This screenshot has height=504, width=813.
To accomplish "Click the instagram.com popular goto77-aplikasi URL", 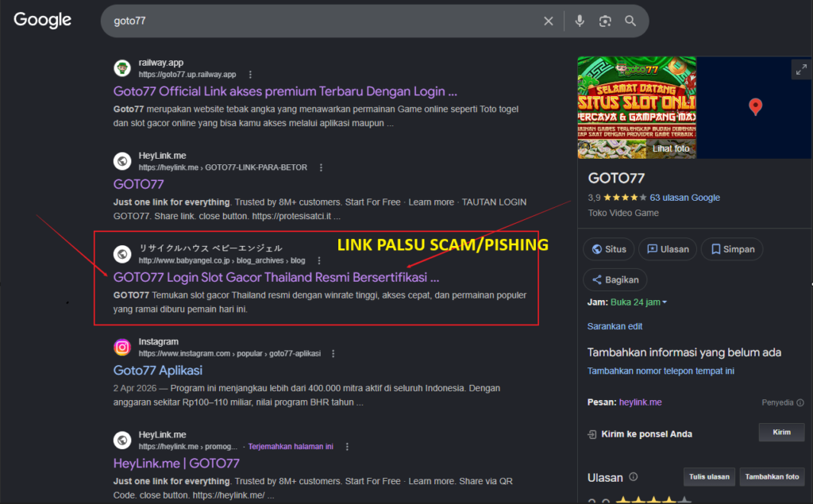I will pyautogui.click(x=229, y=354).
